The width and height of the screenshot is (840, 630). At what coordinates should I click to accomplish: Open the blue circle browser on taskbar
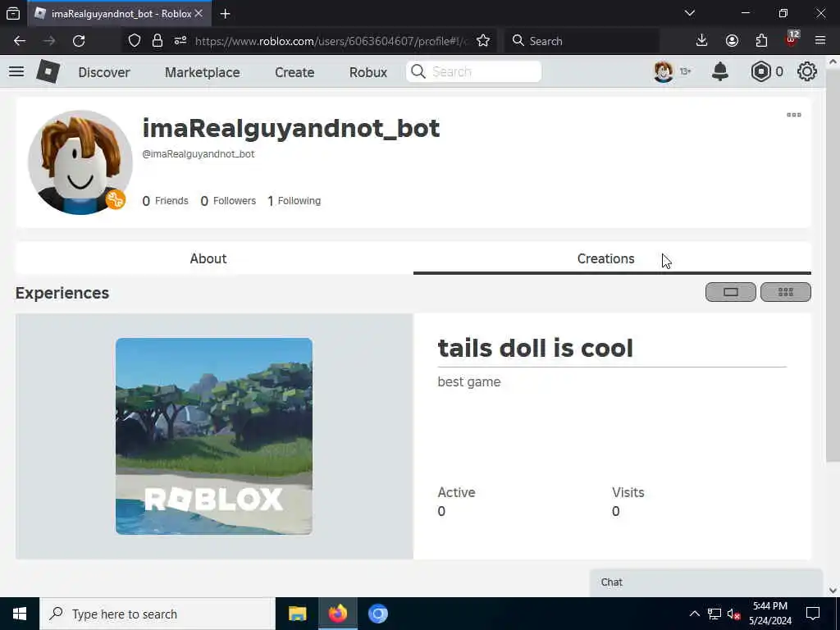tap(377, 614)
